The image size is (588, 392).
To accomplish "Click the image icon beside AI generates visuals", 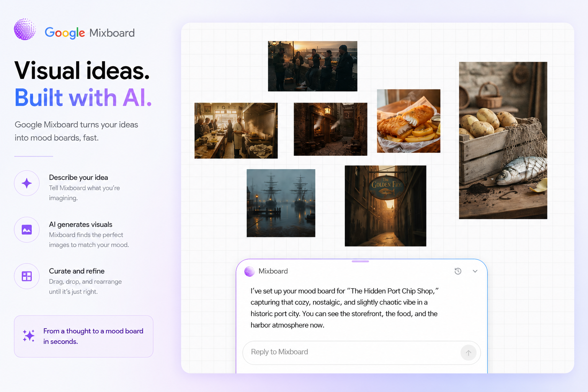I will 27,230.
